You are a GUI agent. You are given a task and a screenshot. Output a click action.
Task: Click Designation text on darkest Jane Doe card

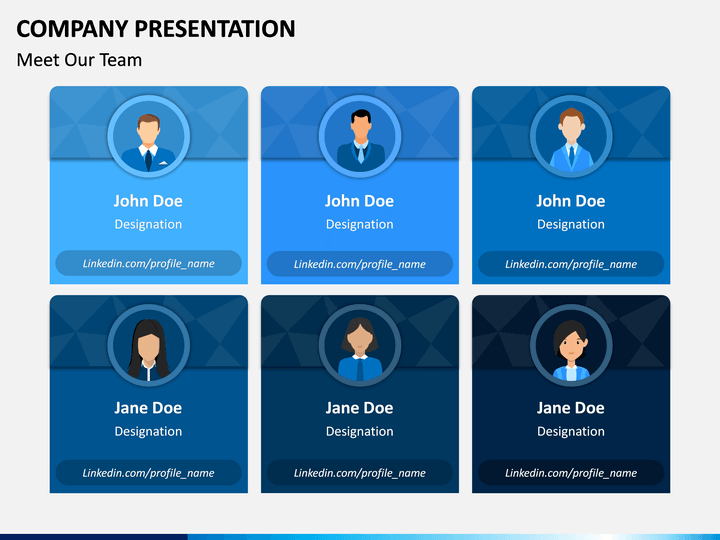571,432
